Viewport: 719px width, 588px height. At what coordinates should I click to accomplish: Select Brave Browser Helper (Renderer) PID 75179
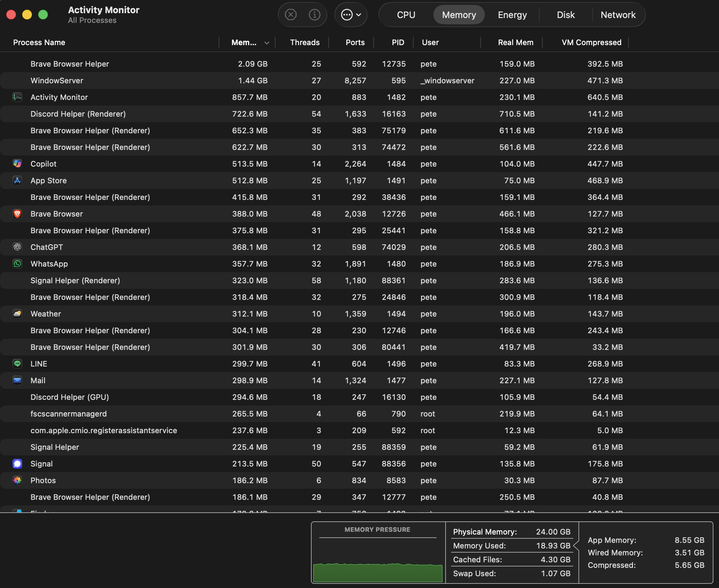pos(359,131)
